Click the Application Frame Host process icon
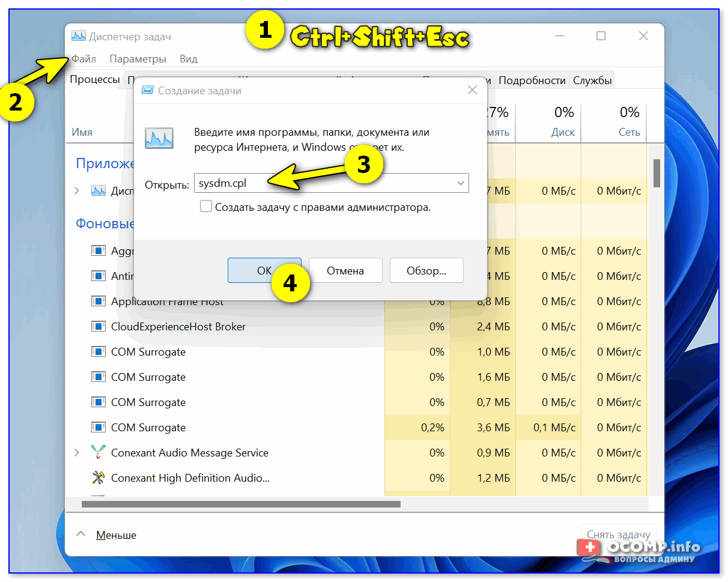Viewport: 728px width, 582px height. point(98,301)
